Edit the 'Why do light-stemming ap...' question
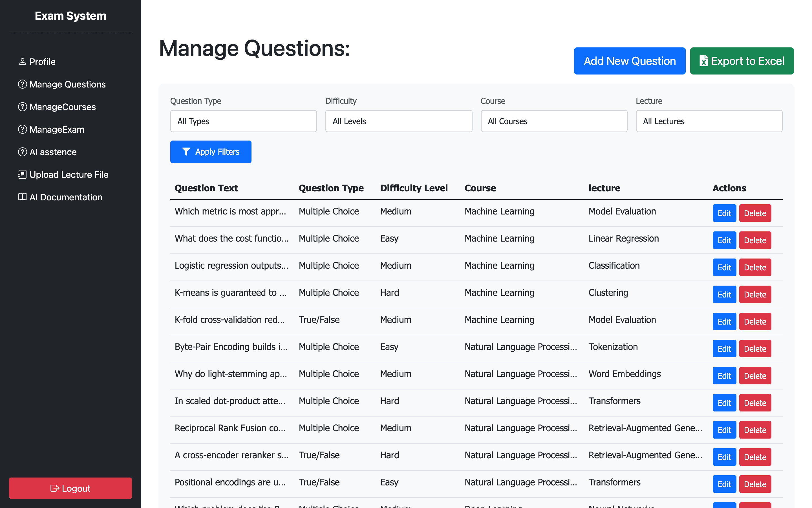812x508 pixels. [724, 376]
